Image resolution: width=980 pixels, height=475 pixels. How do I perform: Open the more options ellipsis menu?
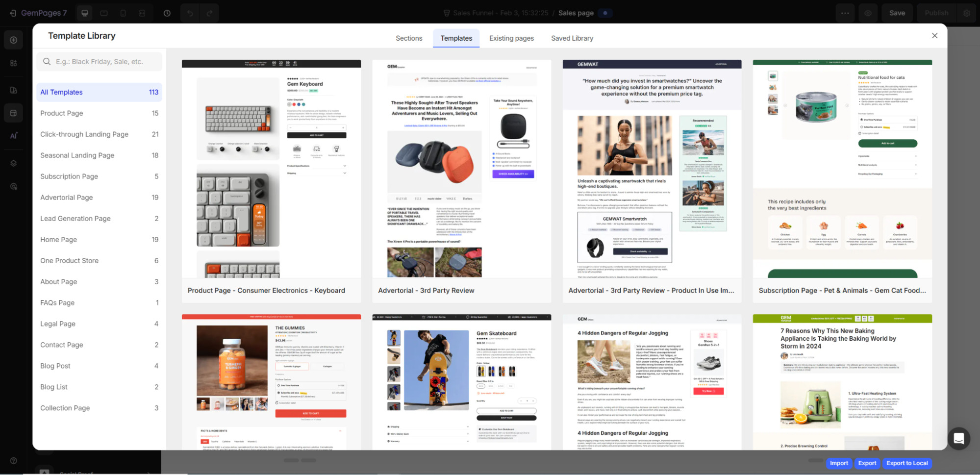point(845,13)
